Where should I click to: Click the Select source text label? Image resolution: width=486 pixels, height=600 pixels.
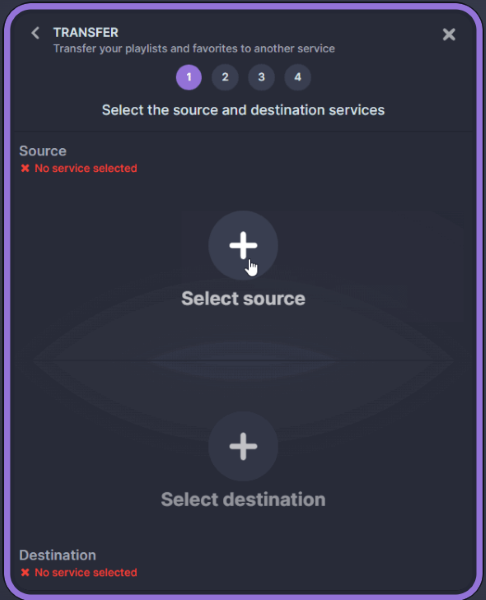click(x=243, y=298)
